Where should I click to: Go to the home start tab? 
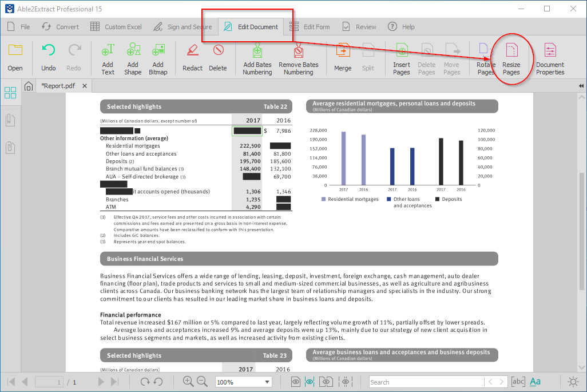tap(29, 86)
